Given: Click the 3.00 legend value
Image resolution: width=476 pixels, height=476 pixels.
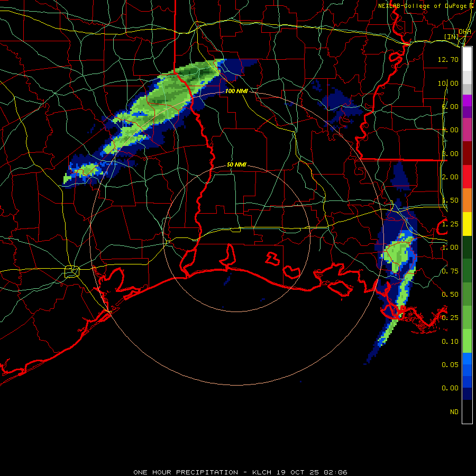Looking at the screenshot, I should (x=450, y=153).
